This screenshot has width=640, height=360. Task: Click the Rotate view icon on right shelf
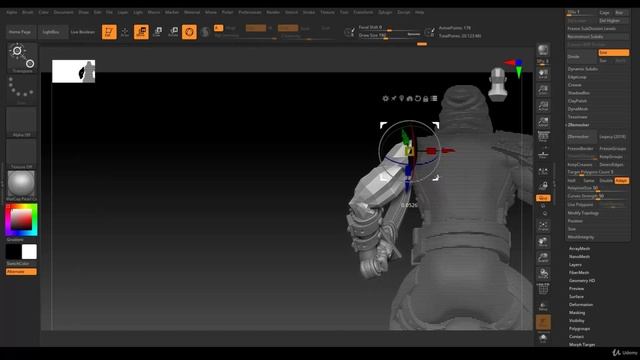point(543,273)
